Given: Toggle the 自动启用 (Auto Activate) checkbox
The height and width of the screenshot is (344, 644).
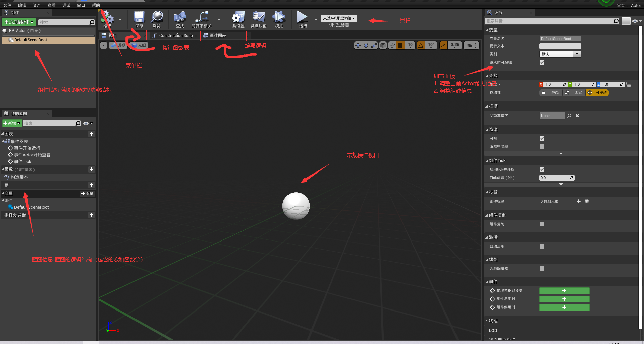Looking at the screenshot, I should click(x=542, y=246).
